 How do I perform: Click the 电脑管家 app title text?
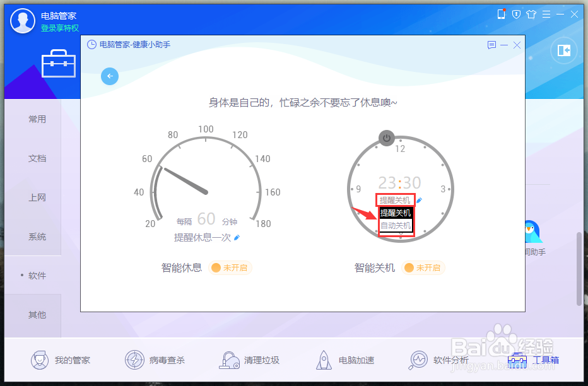click(x=59, y=16)
